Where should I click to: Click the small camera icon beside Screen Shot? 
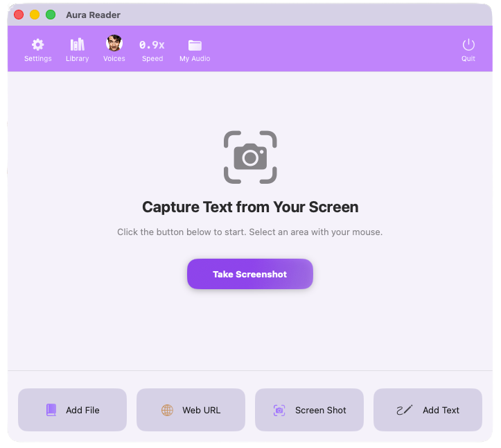[279, 410]
